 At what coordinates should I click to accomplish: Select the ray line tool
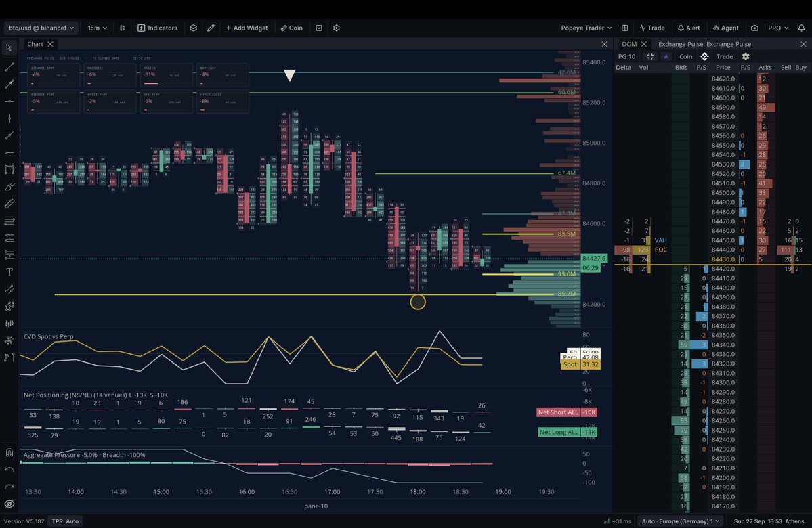[9, 135]
